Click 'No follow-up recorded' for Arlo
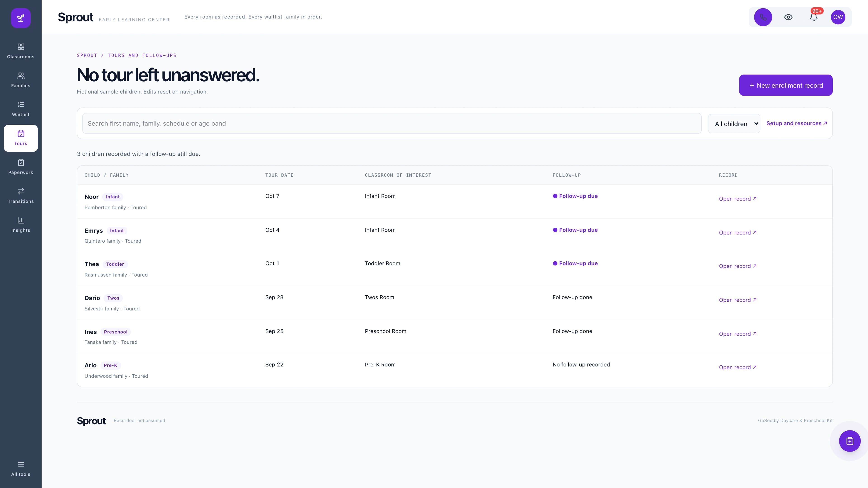This screenshot has height=488, width=868. tap(581, 365)
